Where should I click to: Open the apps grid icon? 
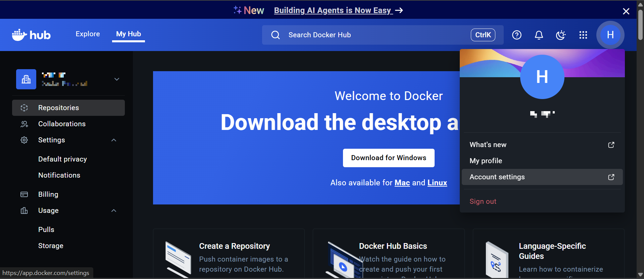(583, 35)
